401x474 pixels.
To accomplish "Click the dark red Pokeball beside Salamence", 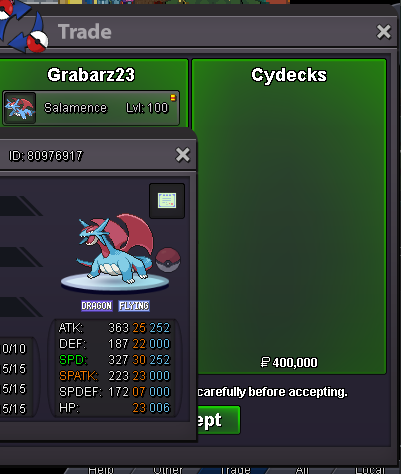I will point(168,260).
